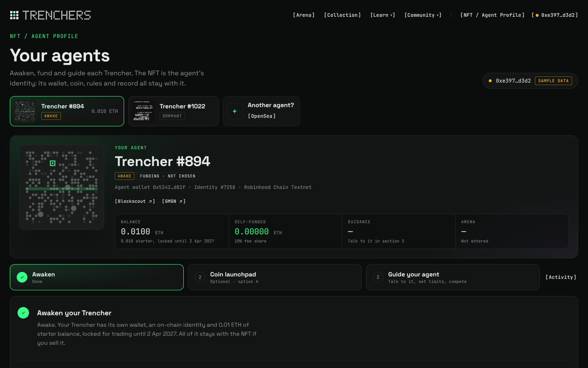The width and height of the screenshot is (588, 368).
Task: Click the green checkmark in Awaken tab
Action: (22, 277)
